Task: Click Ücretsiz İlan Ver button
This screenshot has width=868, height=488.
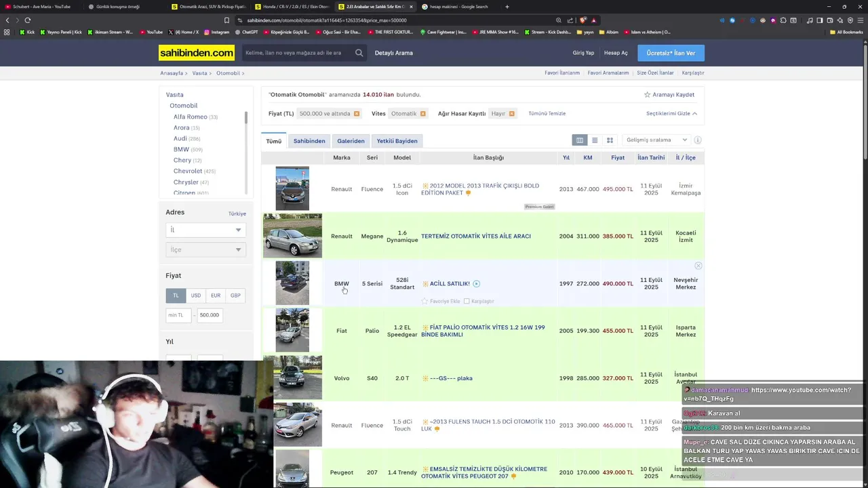Action: [x=671, y=53]
